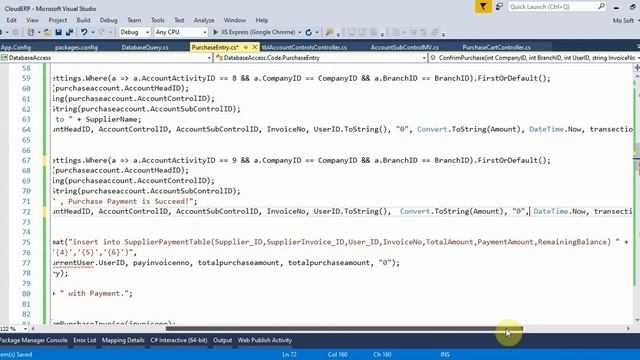Click line number 72 in the margin
The image size is (640, 360).
click(26, 211)
